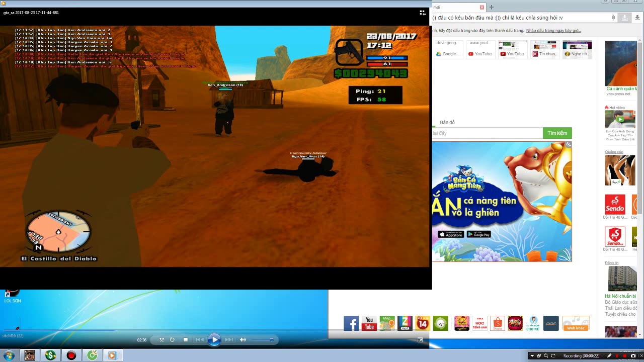The height and width of the screenshot is (362, 644).
Task: Open the red recorder taskbar app
Action: click(x=71, y=355)
